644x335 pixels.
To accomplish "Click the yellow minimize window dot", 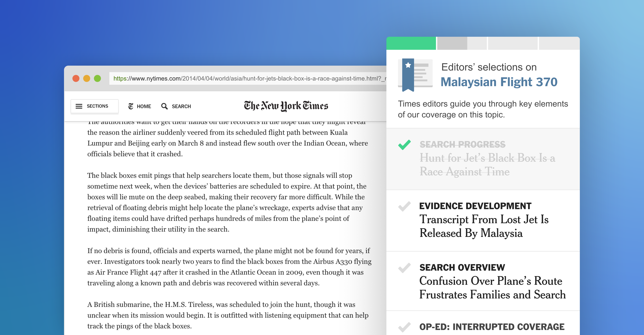I will click(87, 79).
